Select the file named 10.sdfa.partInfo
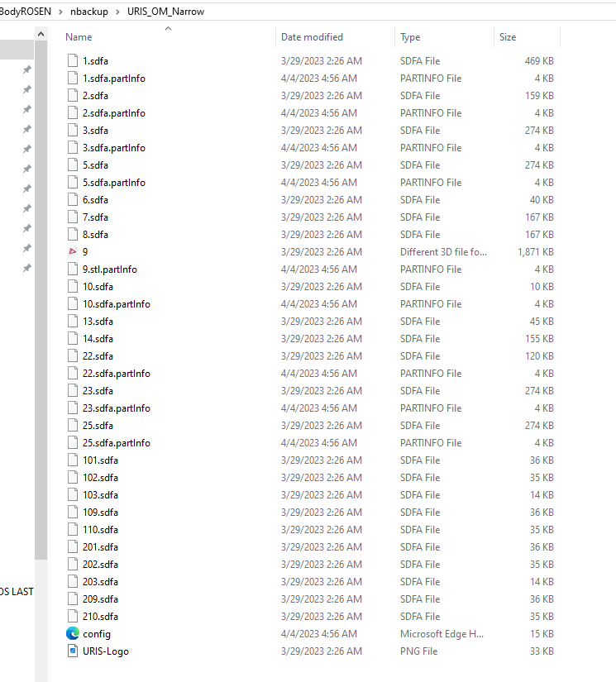Screen dimensions: 616x682 pos(117,304)
